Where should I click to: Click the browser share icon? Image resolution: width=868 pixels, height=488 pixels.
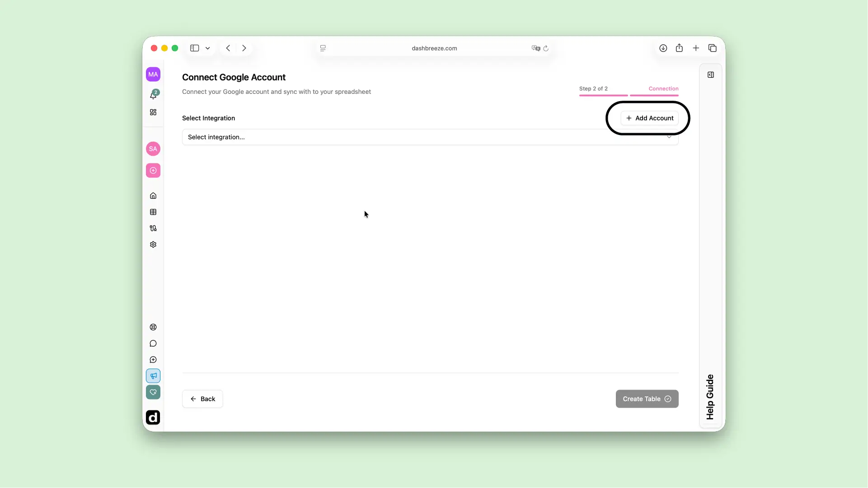[x=680, y=48]
